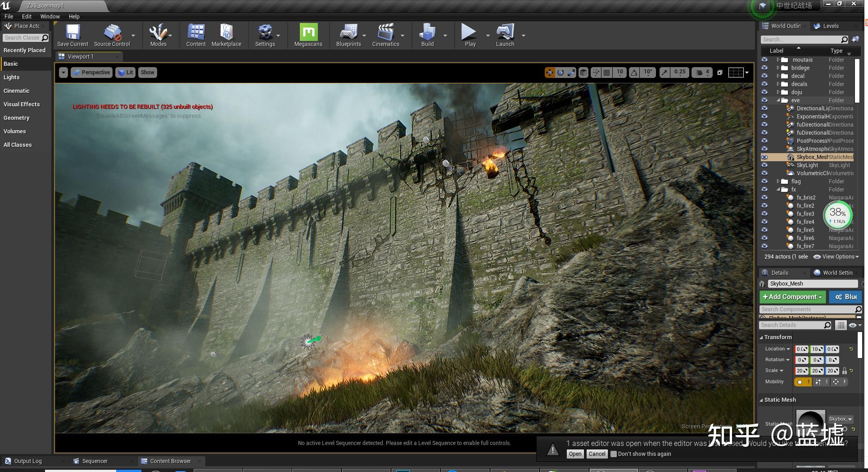The image size is (868, 472).
Task: Toggle grid snapping in the viewport
Action: 607,73
